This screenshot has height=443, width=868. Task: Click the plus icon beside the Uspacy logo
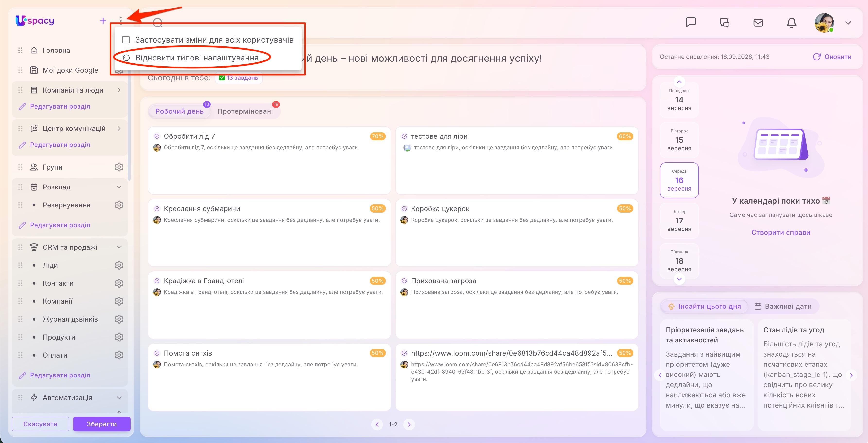(x=103, y=21)
